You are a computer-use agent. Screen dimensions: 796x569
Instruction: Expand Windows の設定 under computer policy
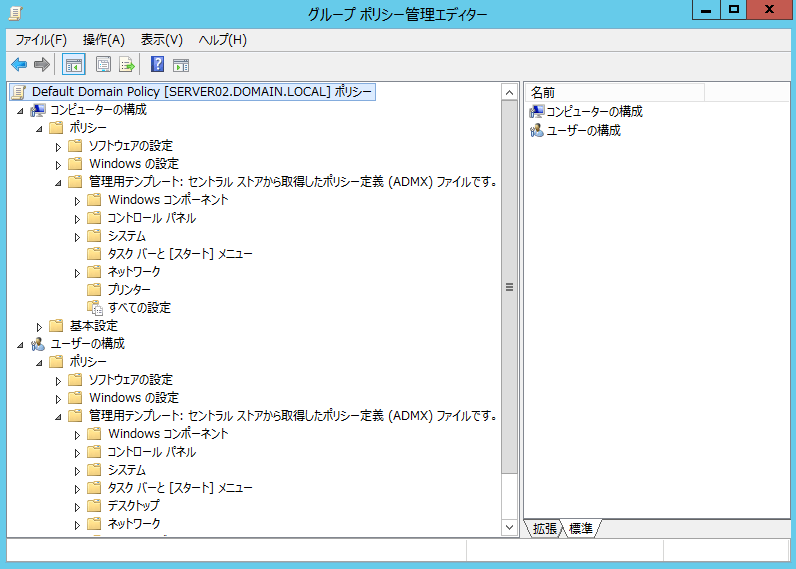click(x=58, y=165)
